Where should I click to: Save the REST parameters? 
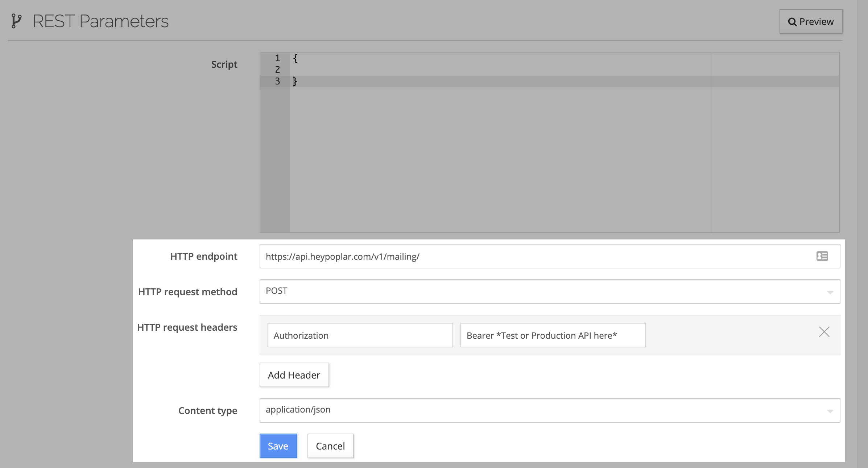pos(278,446)
